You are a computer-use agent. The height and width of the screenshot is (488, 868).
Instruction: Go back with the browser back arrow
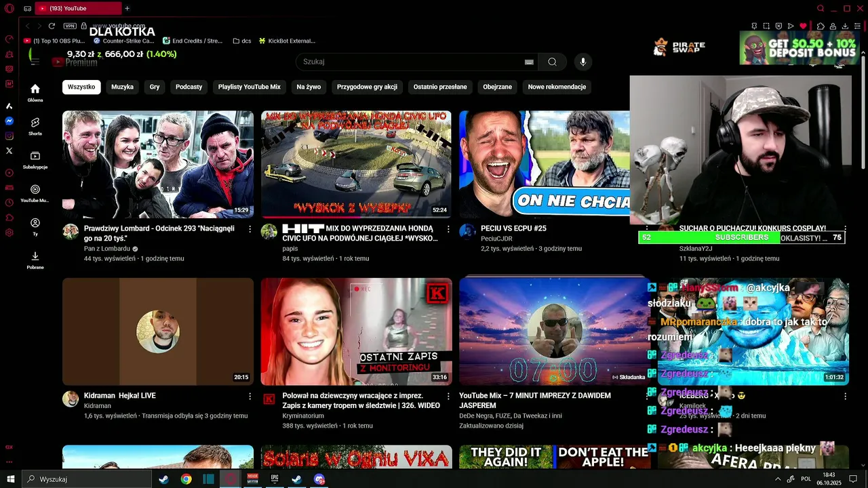[x=28, y=26]
